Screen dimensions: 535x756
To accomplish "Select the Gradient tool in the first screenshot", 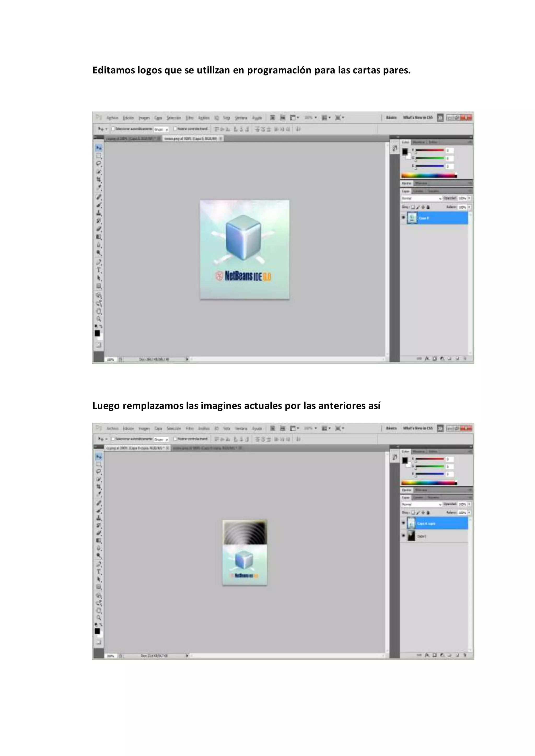I will [x=98, y=237].
